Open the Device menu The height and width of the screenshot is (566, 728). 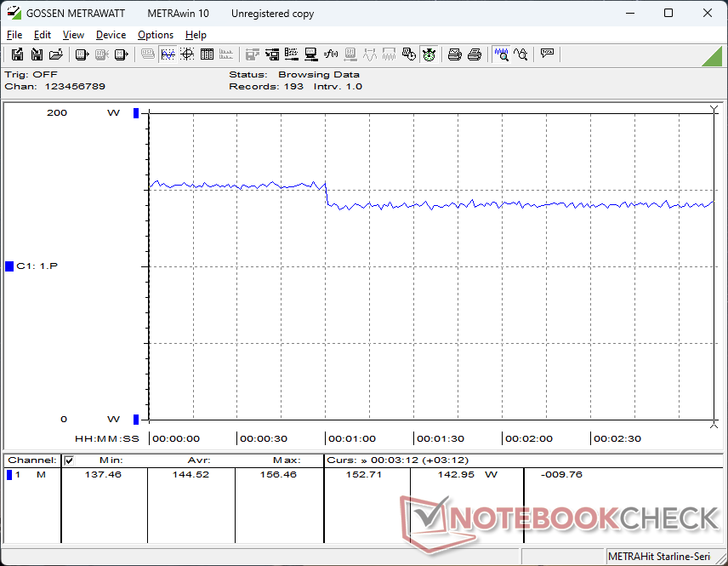(111, 35)
